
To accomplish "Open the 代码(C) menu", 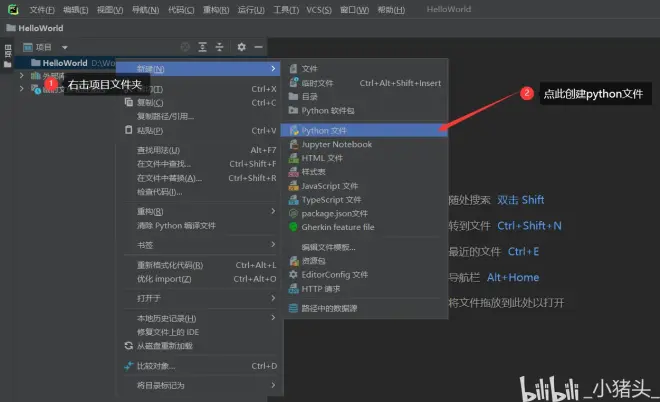I will pyautogui.click(x=181, y=9).
